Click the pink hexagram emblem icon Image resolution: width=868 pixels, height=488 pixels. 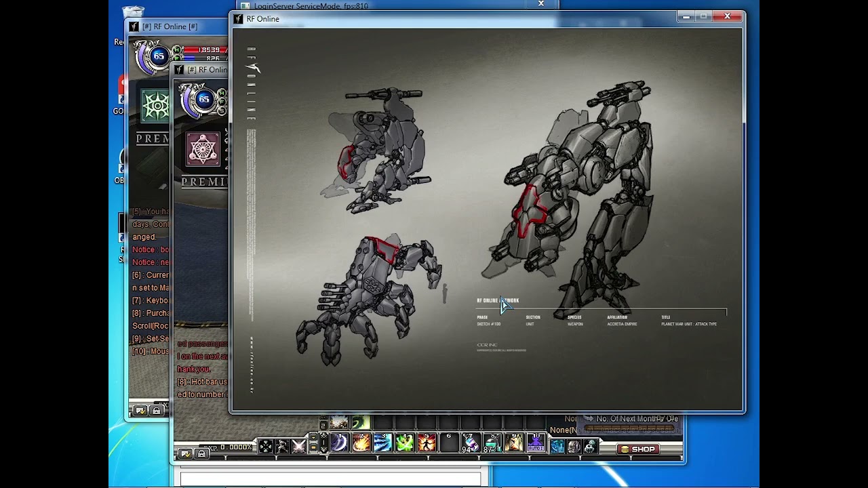click(203, 149)
